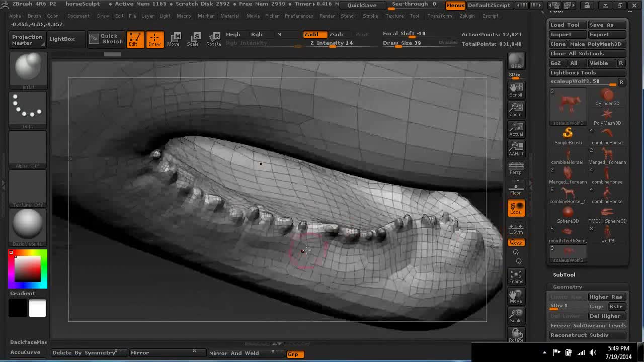Click the Move view icon on right shelf
Viewport: 644px width, 362px height.
click(x=516, y=297)
